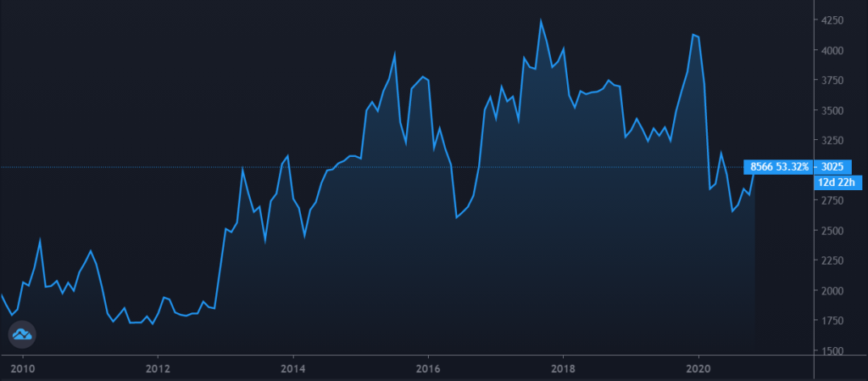Click the 12d 22h countdown label
Viewport: 868px width, 381px height.
coord(838,182)
